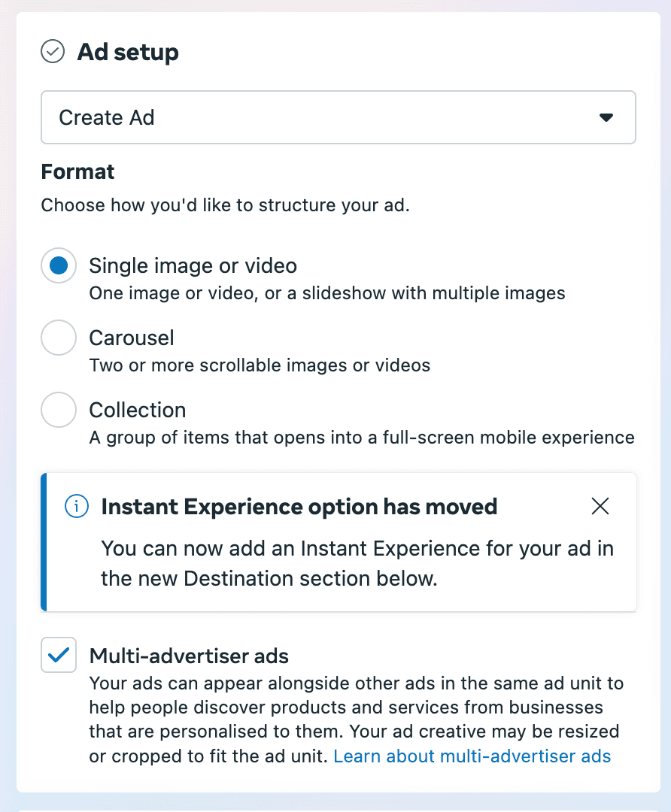Screen dimensions: 671x812
Task: Open Learn about multi-advertiser ads link
Action: pyautogui.click(x=472, y=756)
